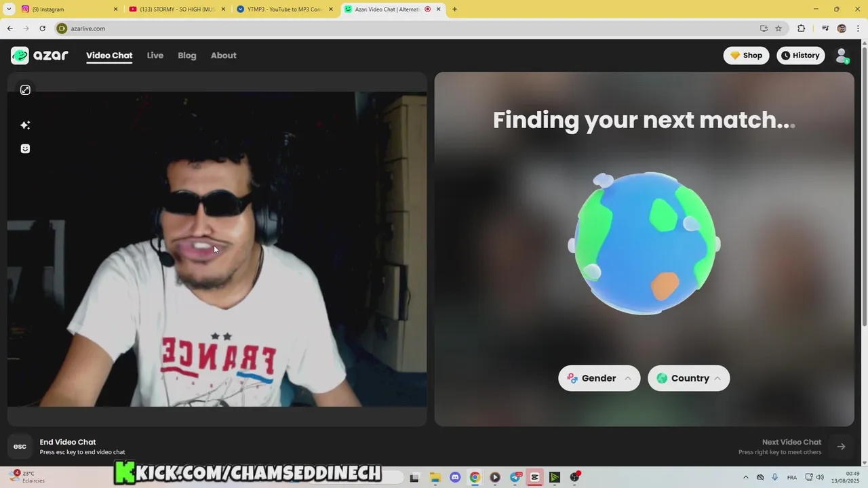The width and height of the screenshot is (868, 488).
Task: Open Chrome from the taskbar
Action: point(475,477)
